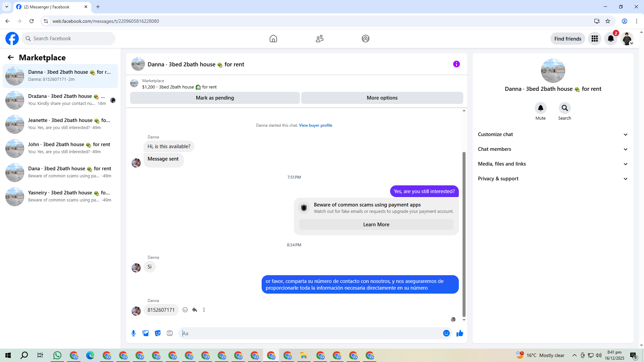Viewport: 644px width, 362px height.
Task: Open the notifications bell with badge
Action: coord(611,39)
